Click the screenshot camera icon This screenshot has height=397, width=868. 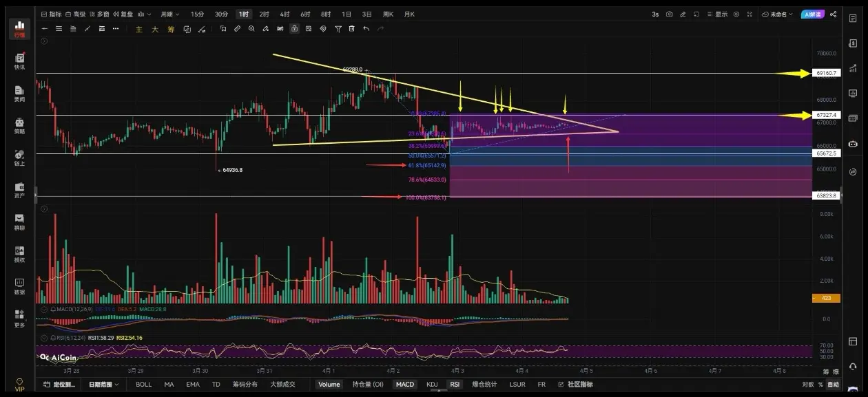[669, 14]
